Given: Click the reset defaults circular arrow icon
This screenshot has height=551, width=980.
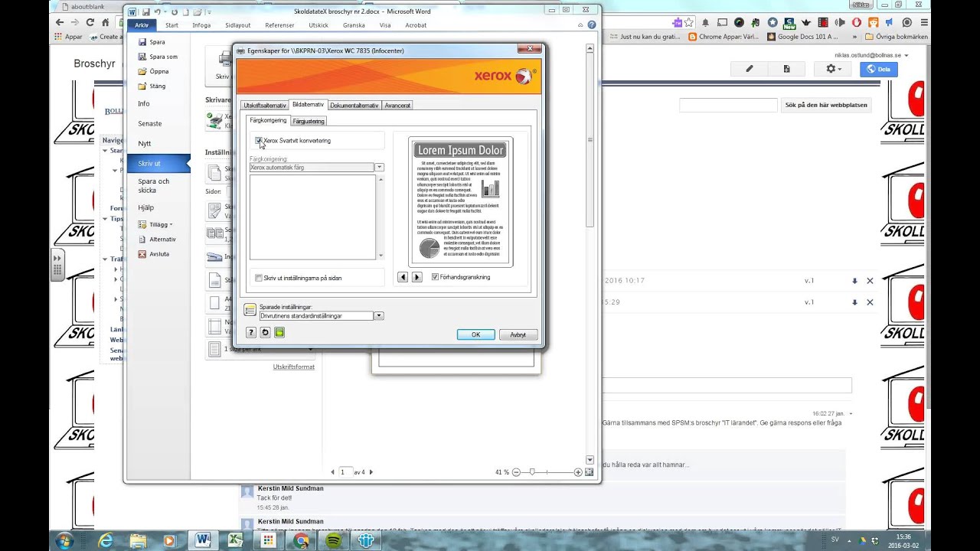Looking at the screenshot, I should pos(265,332).
